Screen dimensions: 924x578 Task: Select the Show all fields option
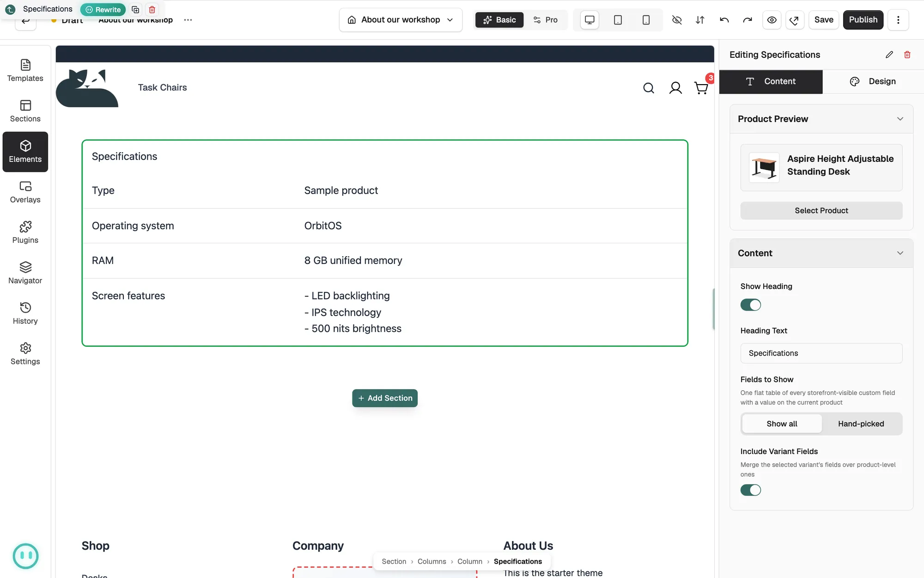pos(782,424)
